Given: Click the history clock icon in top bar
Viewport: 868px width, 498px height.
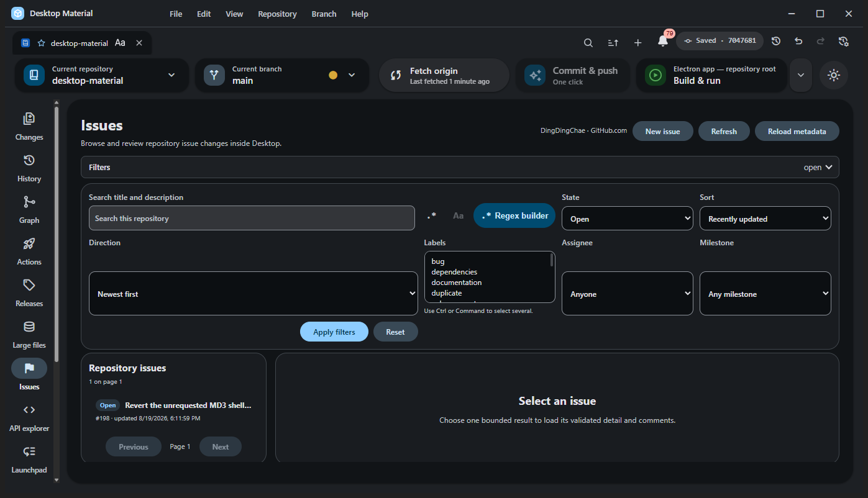Looking at the screenshot, I should (x=776, y=41).
